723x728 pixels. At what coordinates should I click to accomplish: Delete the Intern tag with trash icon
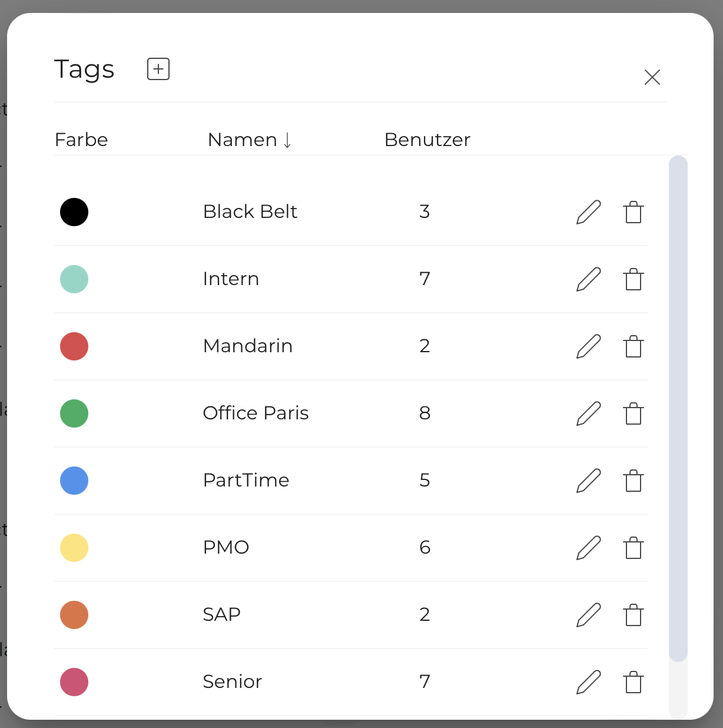(x=633, y=279)
